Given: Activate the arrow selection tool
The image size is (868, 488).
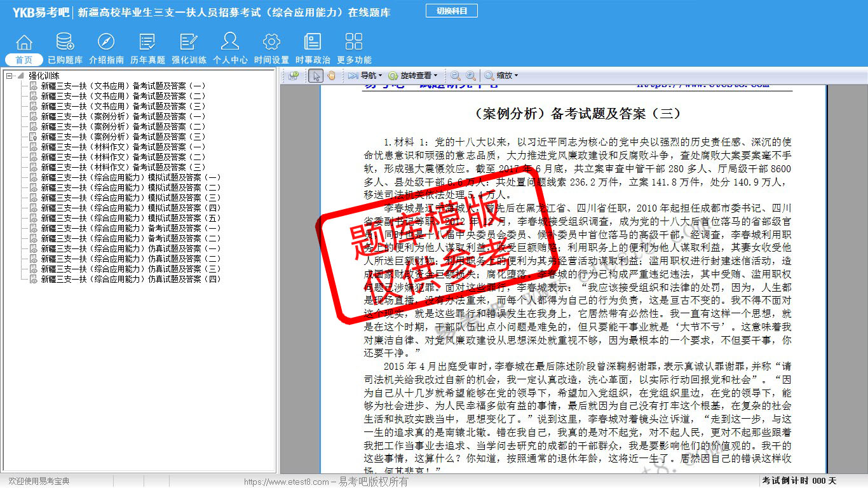Looking at the screenshot, I should tap(316, 76).
